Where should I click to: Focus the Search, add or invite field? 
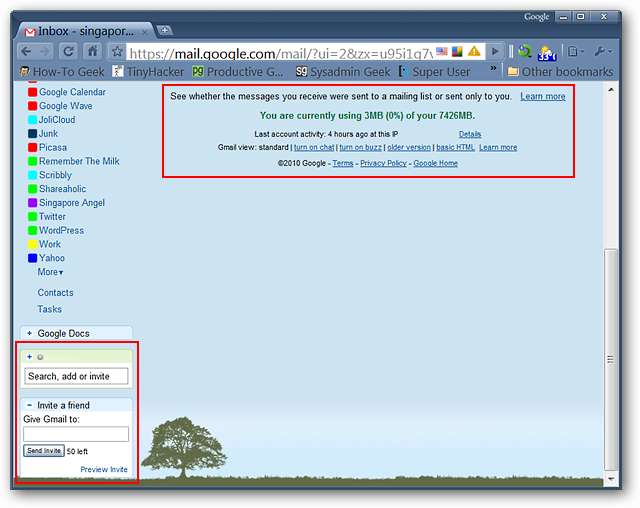tap(76, 376)
